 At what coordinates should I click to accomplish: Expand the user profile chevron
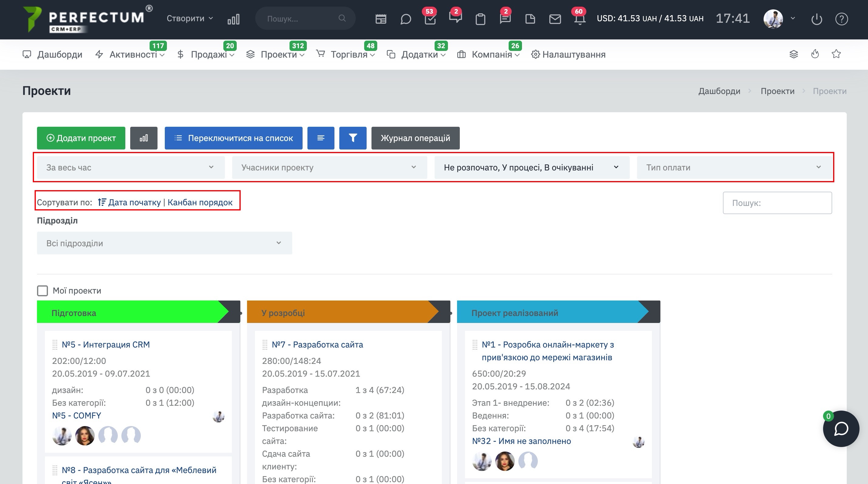(793, 18)
